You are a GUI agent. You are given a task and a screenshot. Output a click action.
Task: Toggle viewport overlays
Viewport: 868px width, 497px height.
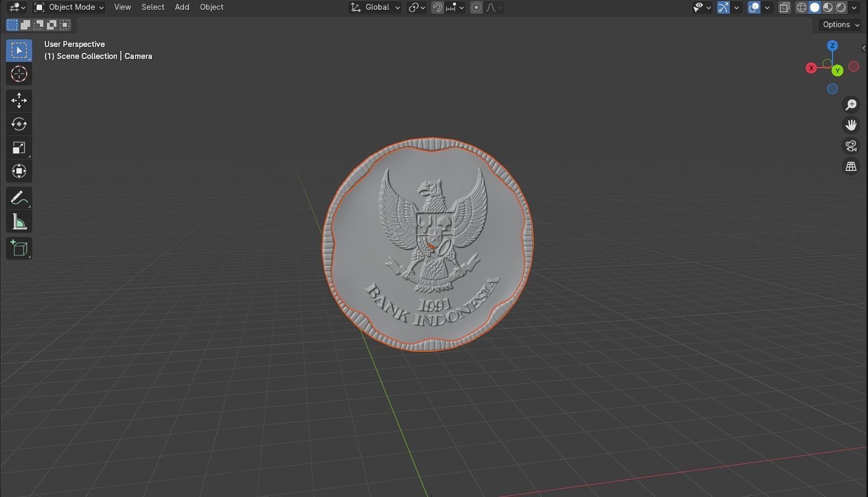pyautogui.click(x=754, y=8)
